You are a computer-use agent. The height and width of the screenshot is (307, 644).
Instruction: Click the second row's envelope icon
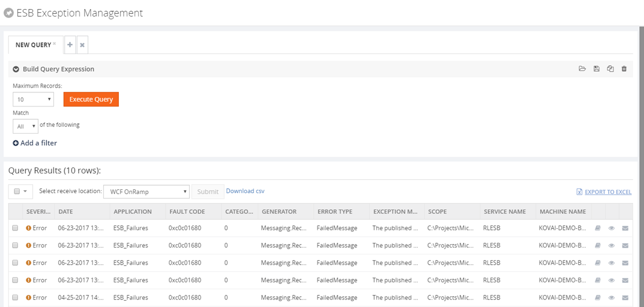point(625,245)
